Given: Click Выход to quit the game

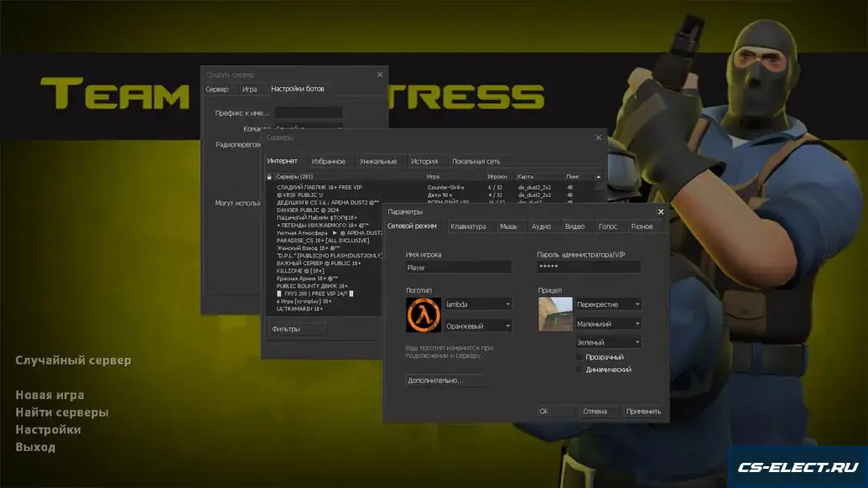Looking at the screenshot, I should pos(35,447).
